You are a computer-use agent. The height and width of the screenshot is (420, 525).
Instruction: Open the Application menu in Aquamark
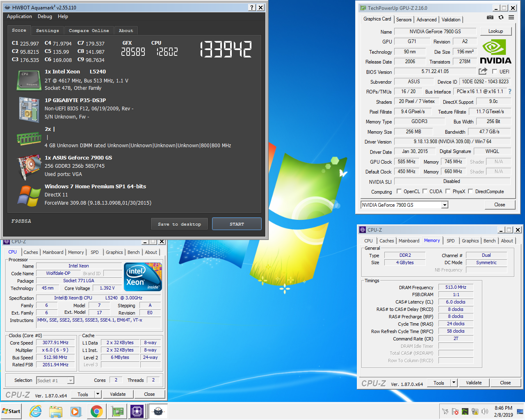click(19, 16)
